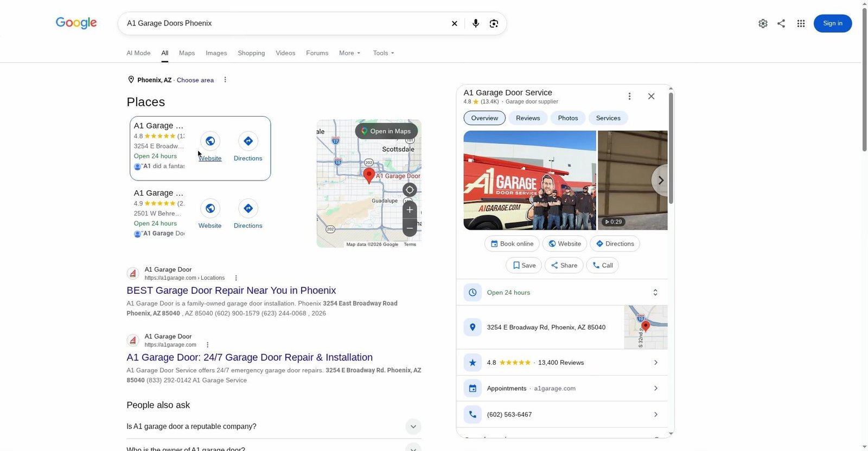Click Open in Maps on the map
The height and width of the screenshot is (451, 868).
[x=386, y=131]
